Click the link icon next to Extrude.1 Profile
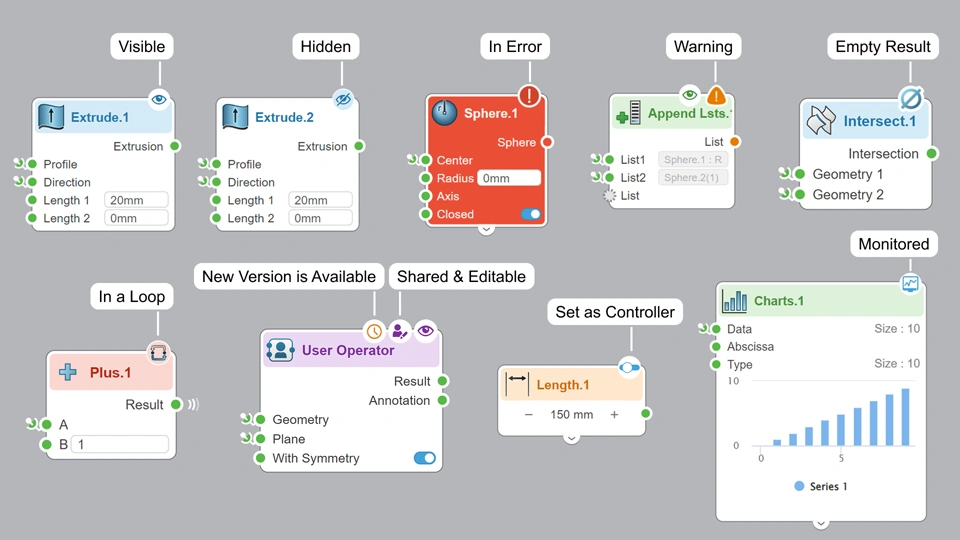Image resolution: width=960 pixels, height=540 pixels. tap(20, 163)
